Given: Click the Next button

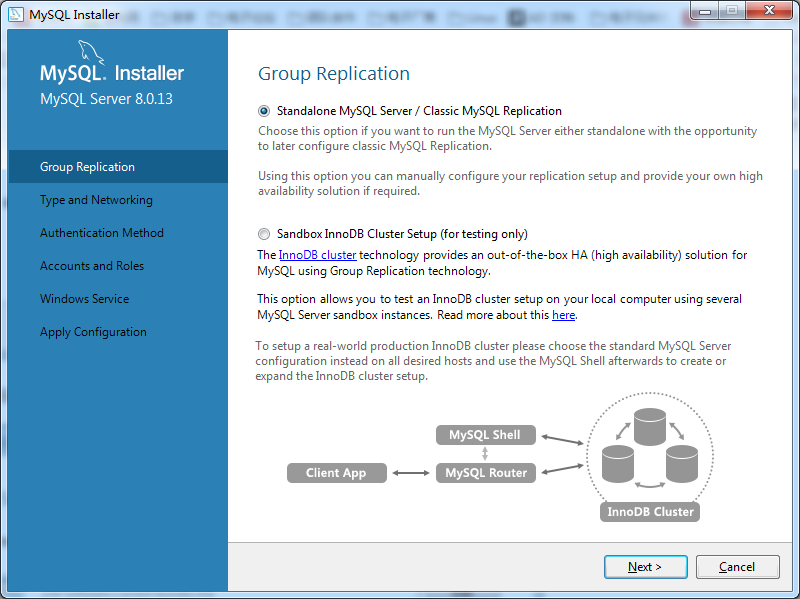Looking at the screenshot, I should [x=645, y=567].
